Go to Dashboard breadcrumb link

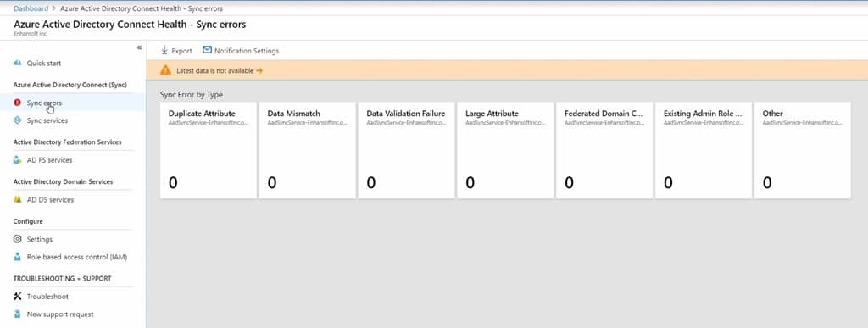point(31,8)
